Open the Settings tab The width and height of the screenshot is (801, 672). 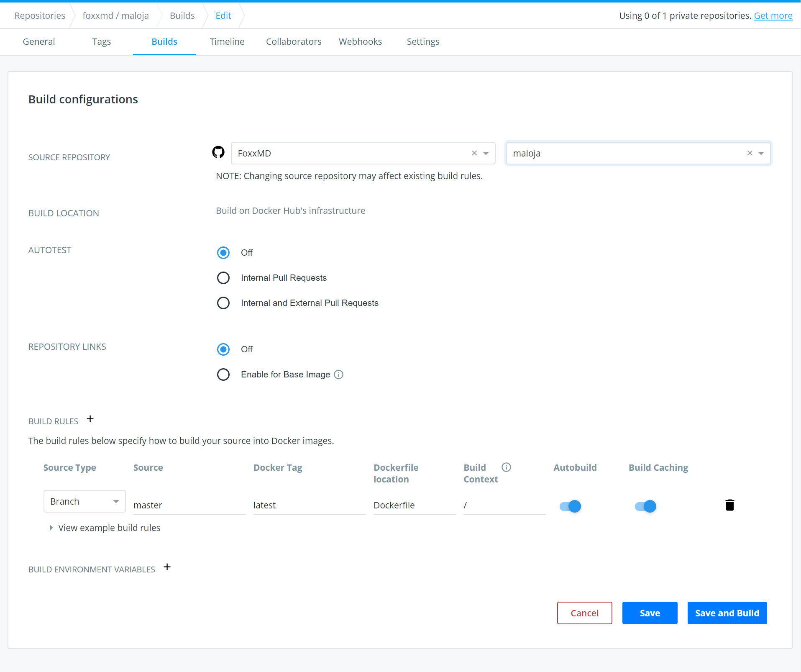(x=423, y=42)
